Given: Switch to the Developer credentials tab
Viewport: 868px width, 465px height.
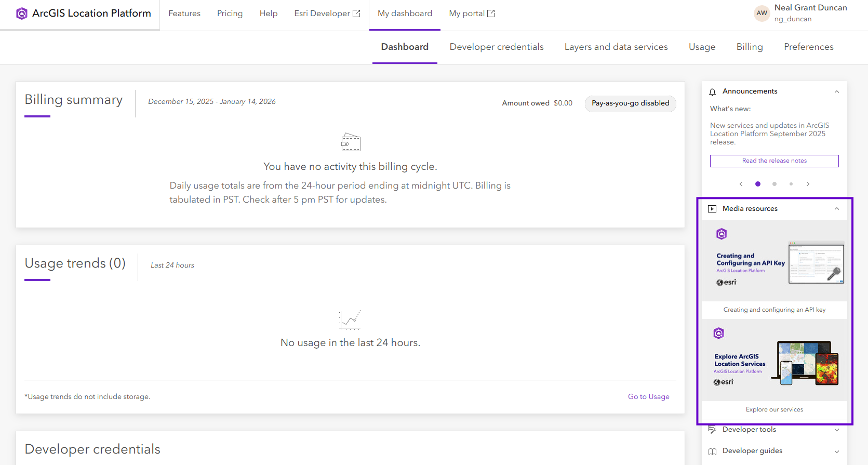Looking at the screenshot, I should [497, 47].
